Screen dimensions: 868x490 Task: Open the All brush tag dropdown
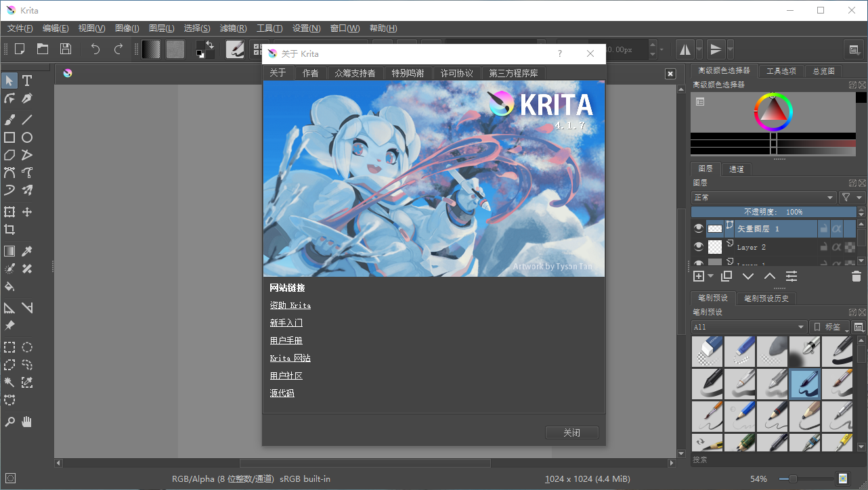(749, 327)
